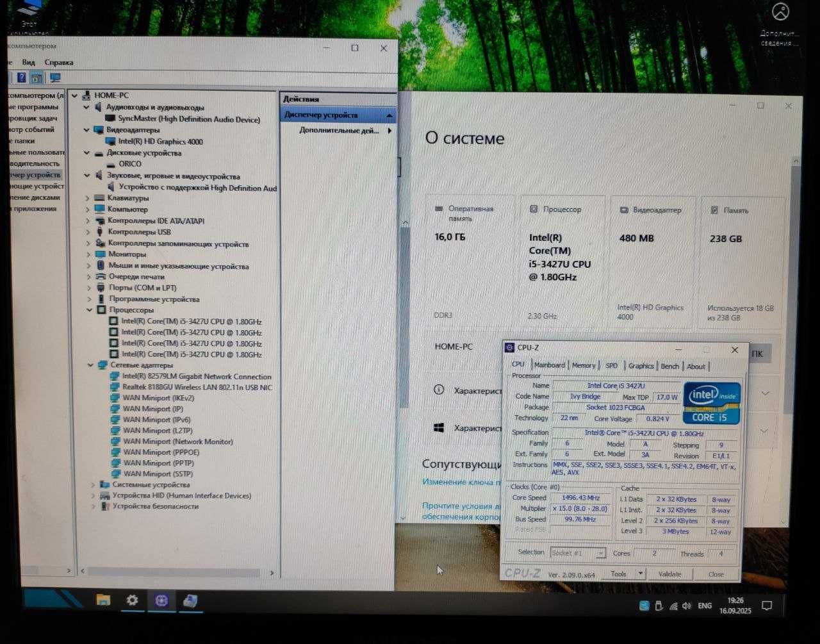
Task: Switch to the Bench tab in CPU-Z
Action: [669, 367]
